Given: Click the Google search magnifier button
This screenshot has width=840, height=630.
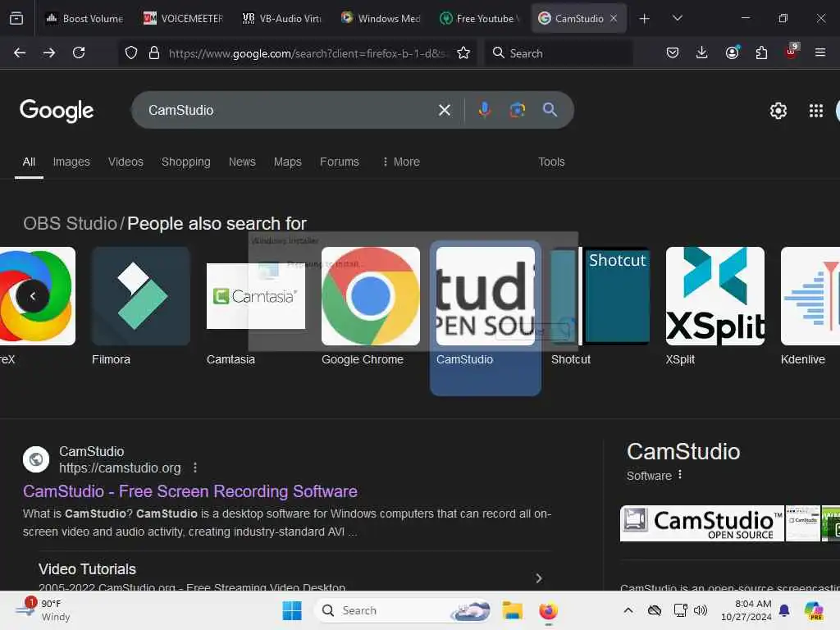Looking at the screenshot, I should [x=550, y=110].
